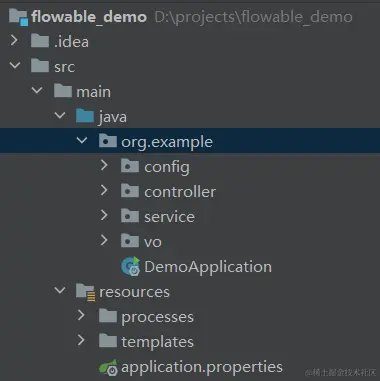
Task: Click the org.example package icon
Action: tap(108, 141)
